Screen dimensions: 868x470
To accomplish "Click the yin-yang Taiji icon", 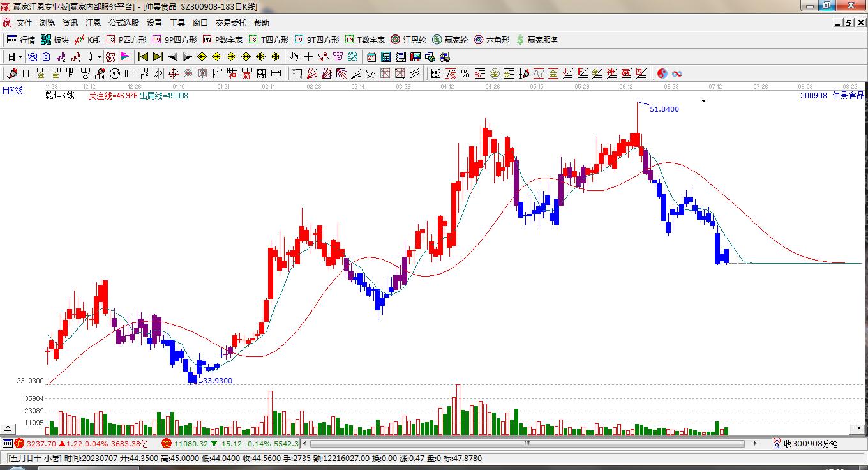I will pos(662,73).
